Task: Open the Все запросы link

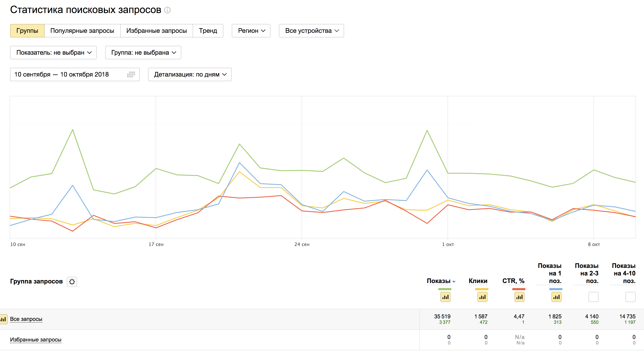Action: pos(26,319)
